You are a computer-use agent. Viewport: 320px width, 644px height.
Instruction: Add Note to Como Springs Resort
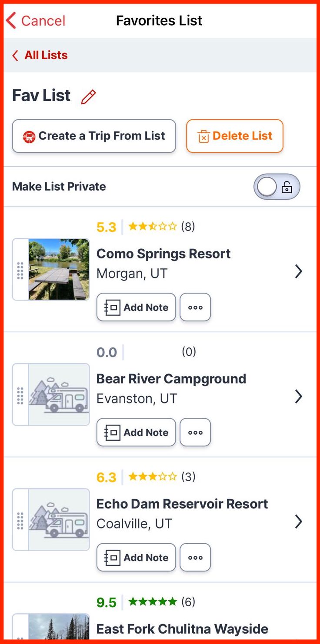pyautogui.click(x=136, y=307)
